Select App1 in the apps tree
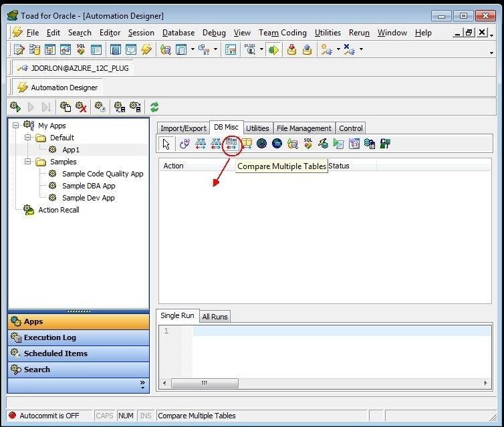The width and height of the screenshot is (504, 427). point(71,150)
